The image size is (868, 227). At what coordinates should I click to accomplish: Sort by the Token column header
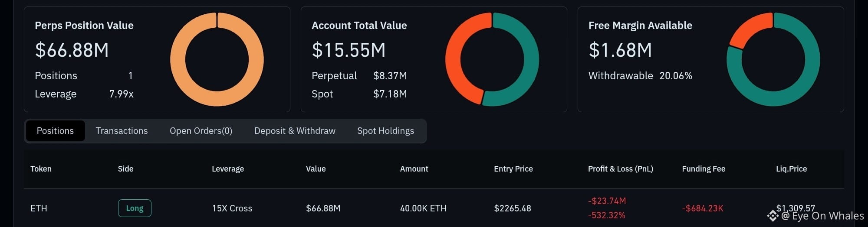(41, 169)
